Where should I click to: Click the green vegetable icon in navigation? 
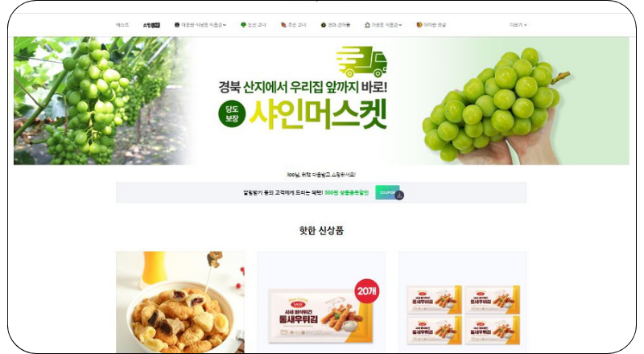(x=243, y=25)
